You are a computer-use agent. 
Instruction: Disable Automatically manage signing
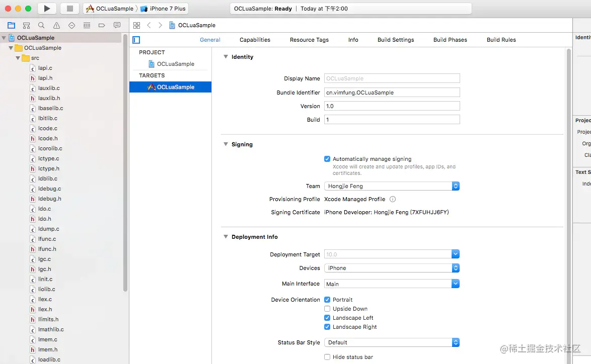pyautogui.click(x=327, y=159)
